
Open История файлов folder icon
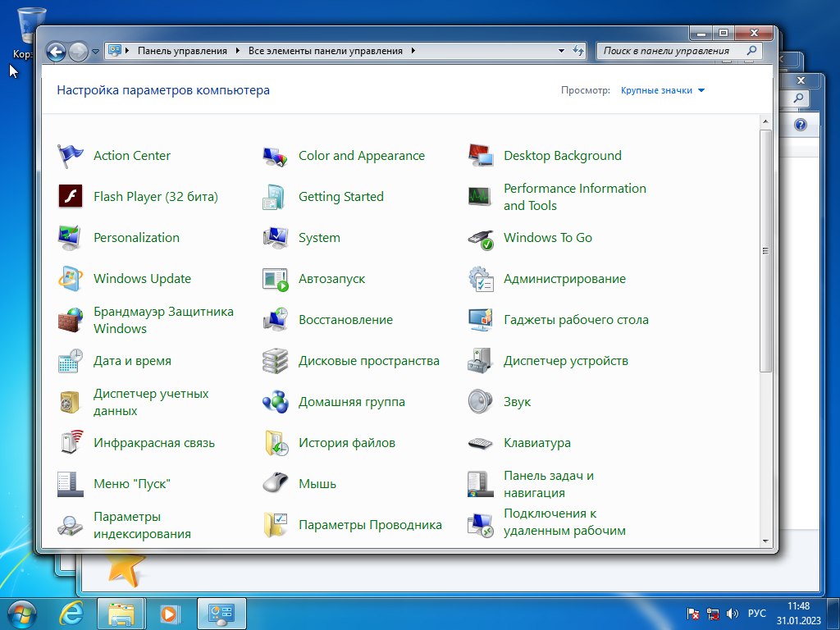click(276, 443)
